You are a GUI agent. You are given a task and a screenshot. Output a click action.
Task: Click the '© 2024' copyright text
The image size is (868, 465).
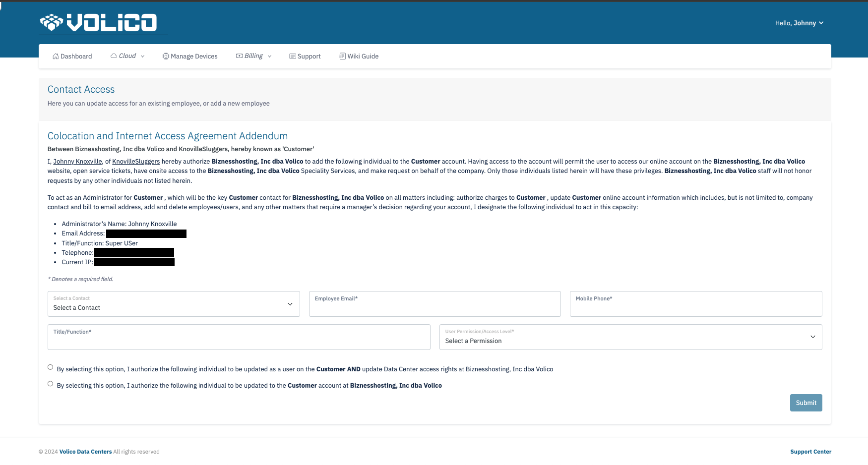(x=48, y=452)
